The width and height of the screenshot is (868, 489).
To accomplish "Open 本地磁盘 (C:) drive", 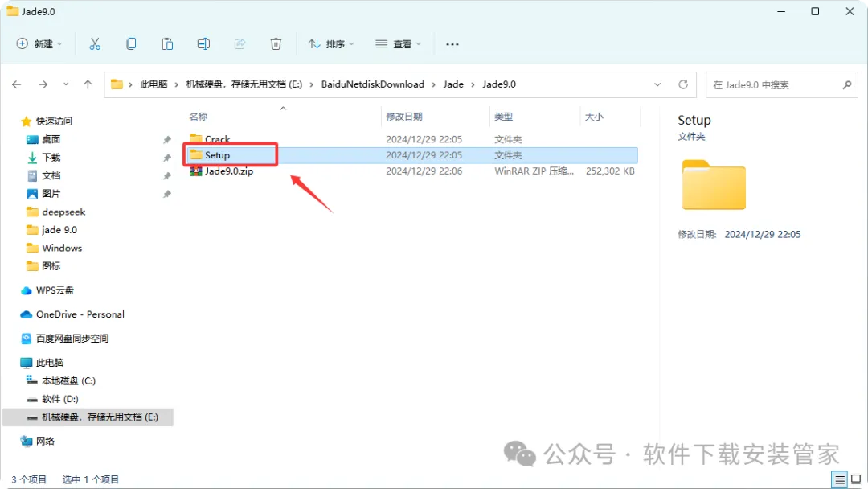I will pyautogui.click(x=68, y=381).
